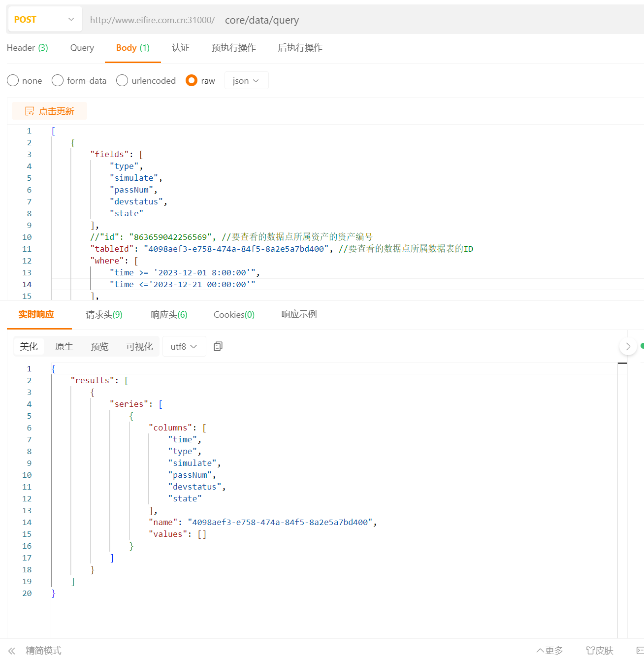Click "columns" key in the response

170,428
